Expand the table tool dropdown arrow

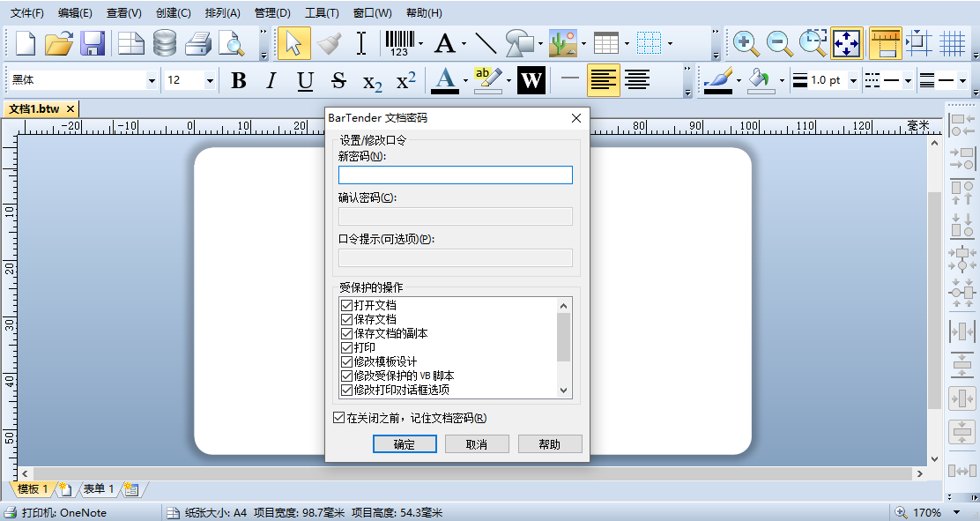pos(627,44)
